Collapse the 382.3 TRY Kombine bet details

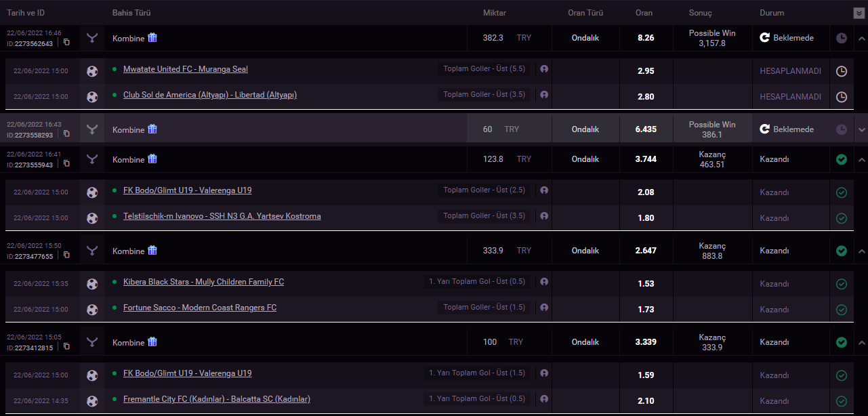click(x=861, y=39)
